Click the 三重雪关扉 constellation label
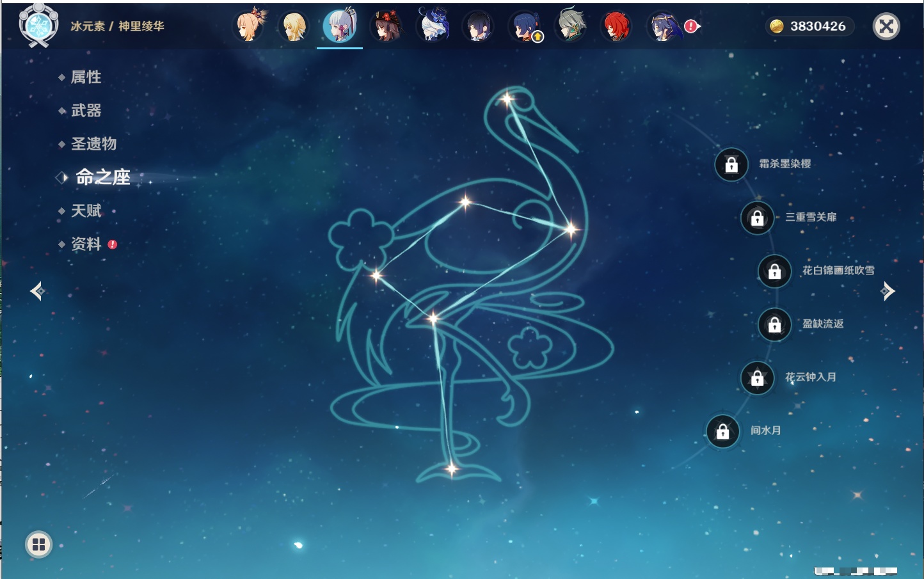Screen dimensions: 924x579 (811, 217)
